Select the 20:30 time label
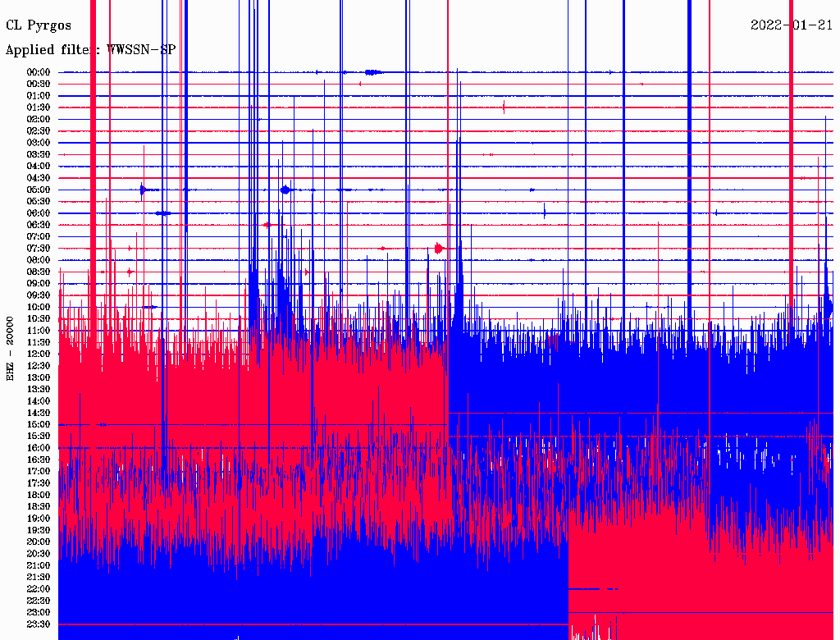The height and width of the screenshot is (640, 840). [x=39, y=554]
